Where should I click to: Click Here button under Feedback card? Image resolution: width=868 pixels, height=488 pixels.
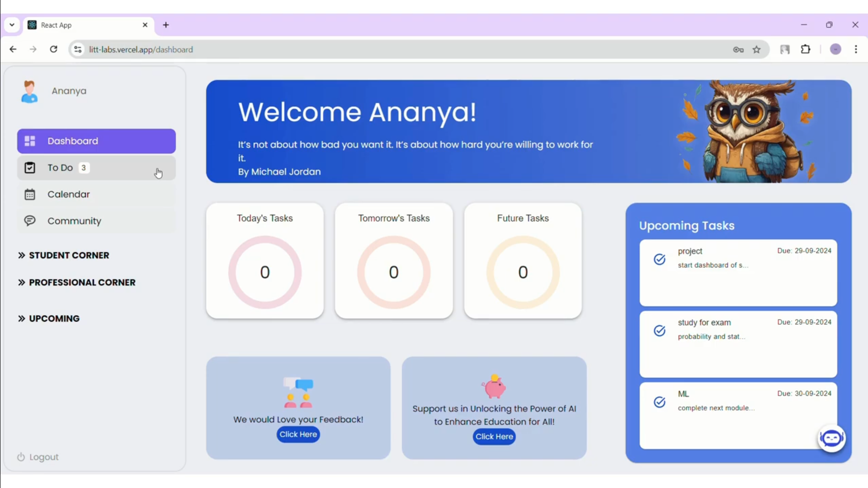(x=298, y=434)
